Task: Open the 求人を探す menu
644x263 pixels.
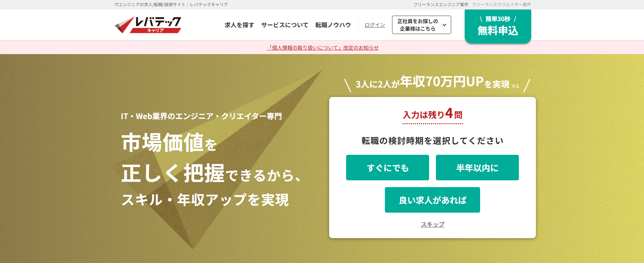Action: pos(239,25)
